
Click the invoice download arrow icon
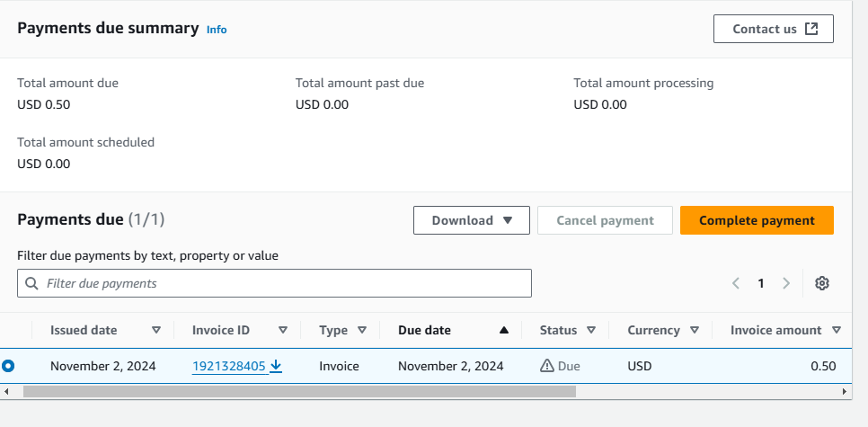point(276,366)
